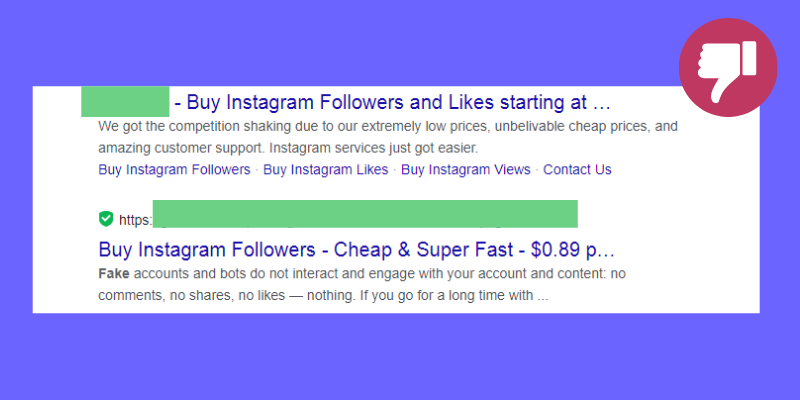Open the 'Buy Instagram Likes' sitelink

326,169
